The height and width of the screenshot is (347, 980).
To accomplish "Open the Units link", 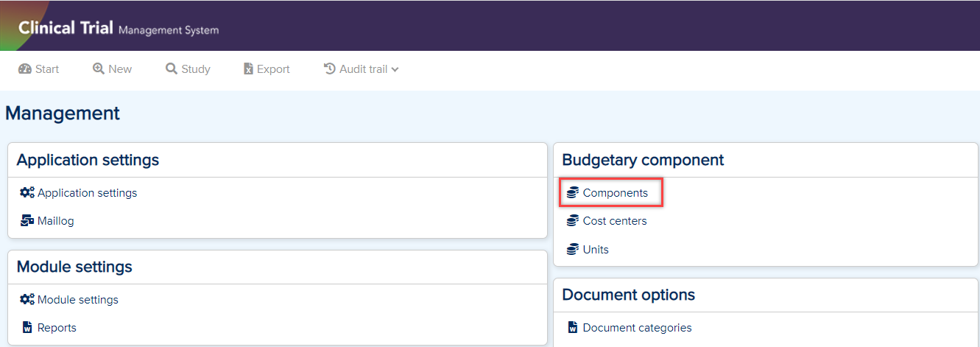I will point(596,250).
